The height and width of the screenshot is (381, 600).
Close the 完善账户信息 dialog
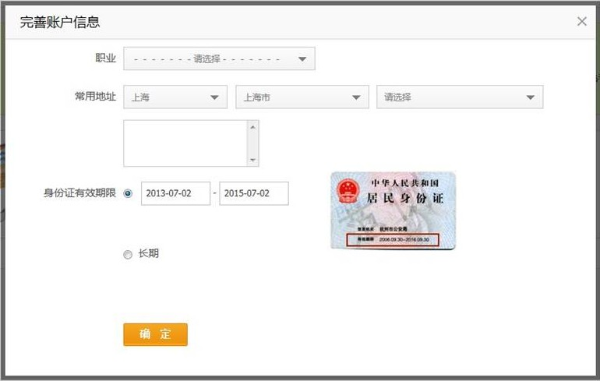(582, 21)
